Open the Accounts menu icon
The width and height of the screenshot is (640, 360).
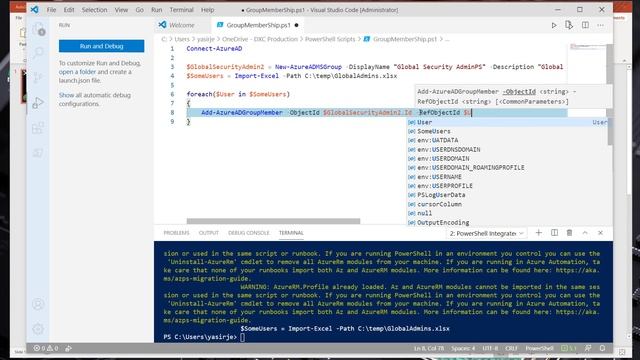38,304
